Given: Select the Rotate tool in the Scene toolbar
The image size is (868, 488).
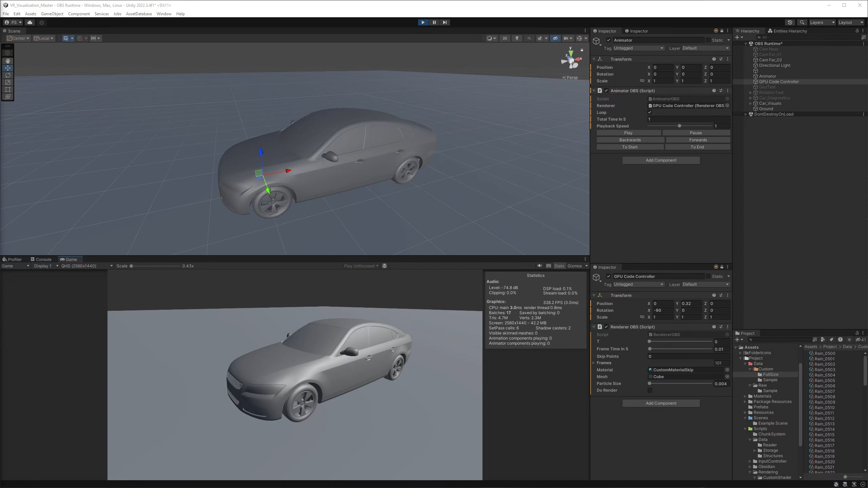Looking at the screenshot, I should click(7, 75).
